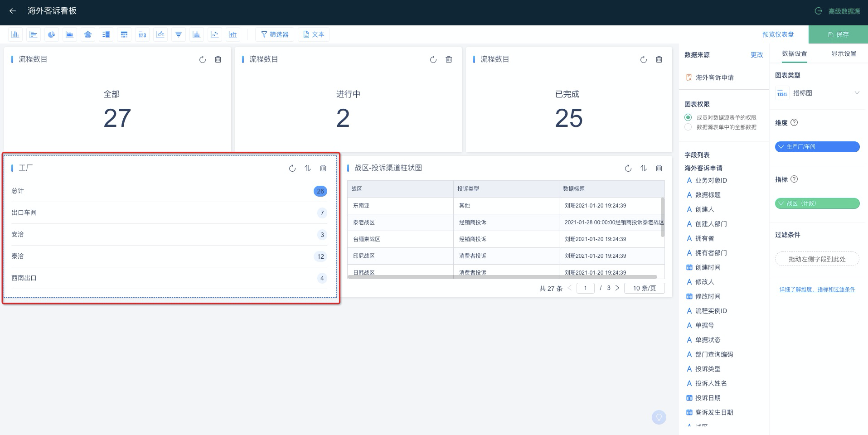This screenshot has height=435, width=868.
Task: Go to next table page
Action: [x=617, y=288]
